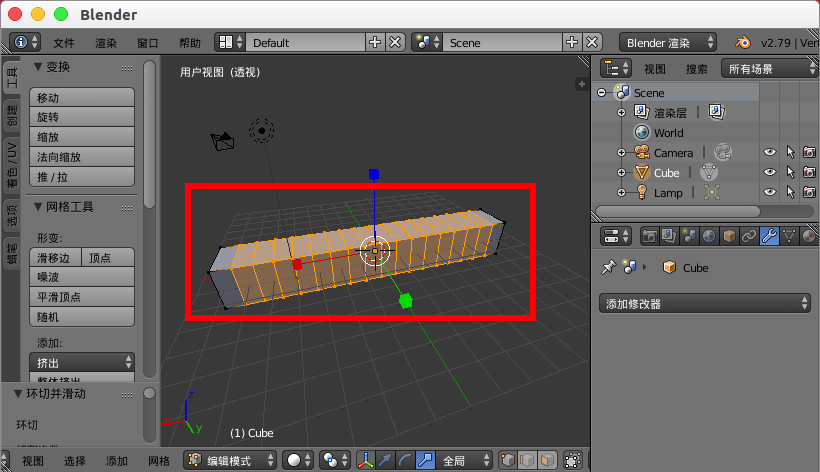Click the 旋转 button

point(82,117)
